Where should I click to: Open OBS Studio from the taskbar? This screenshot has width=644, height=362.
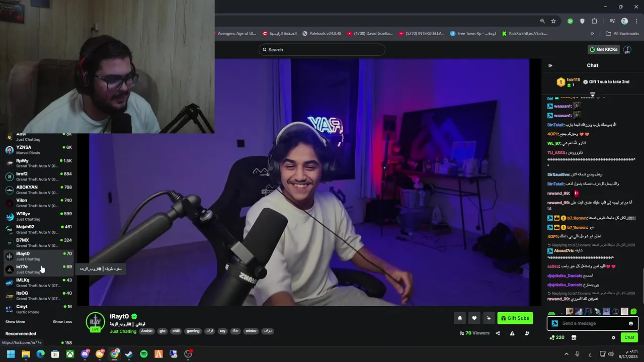click(x=188, y=354)
